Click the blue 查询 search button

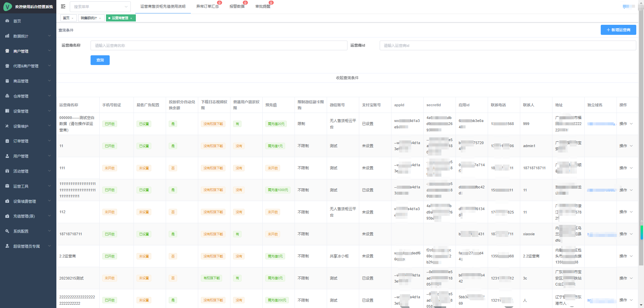tap(100, 60)
